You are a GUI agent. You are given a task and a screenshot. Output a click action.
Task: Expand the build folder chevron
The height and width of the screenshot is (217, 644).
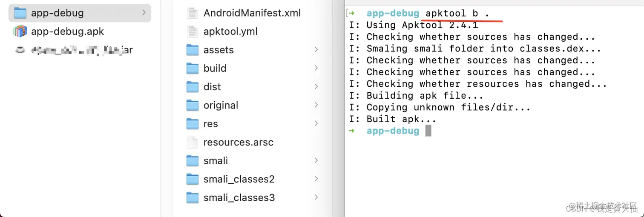coord(316,68)
